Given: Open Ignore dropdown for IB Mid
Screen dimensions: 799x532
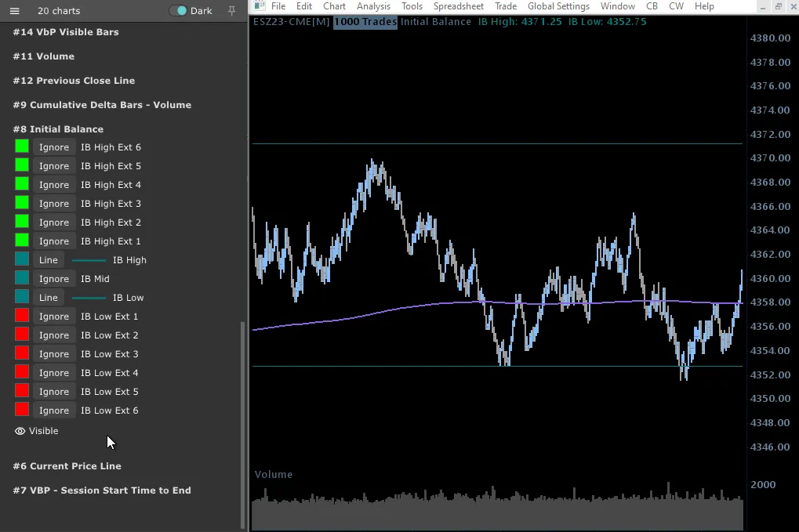Looking at the screenshot, I should pos(54,279).
